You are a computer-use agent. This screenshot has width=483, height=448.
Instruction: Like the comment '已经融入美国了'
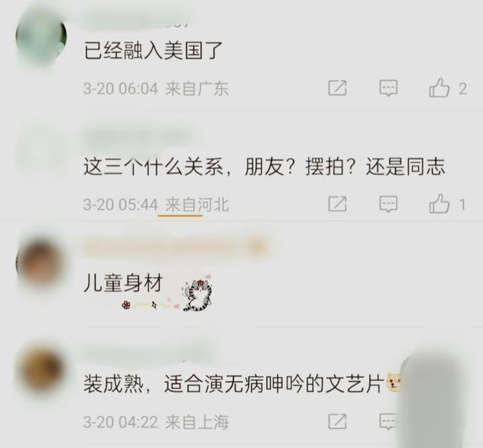[439, 87]
